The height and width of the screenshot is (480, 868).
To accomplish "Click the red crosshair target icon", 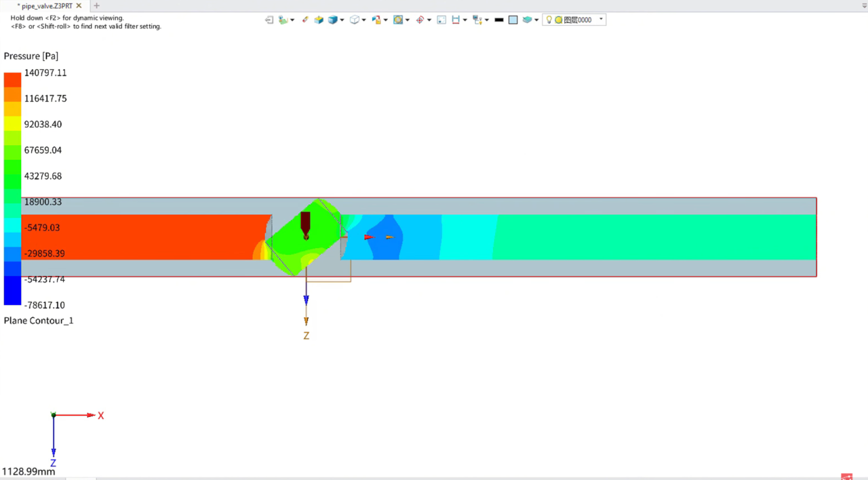I will point(420,20).
